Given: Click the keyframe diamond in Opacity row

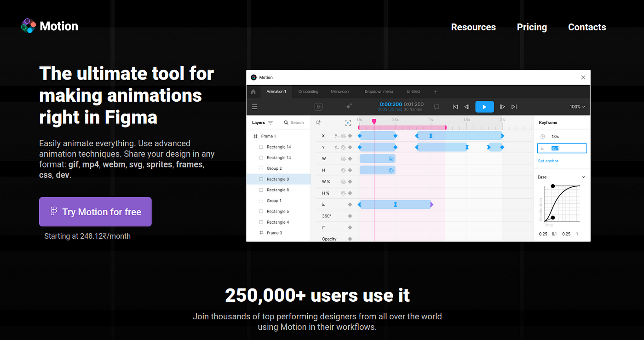Looking at the screenshot, I should click(350, 239).
